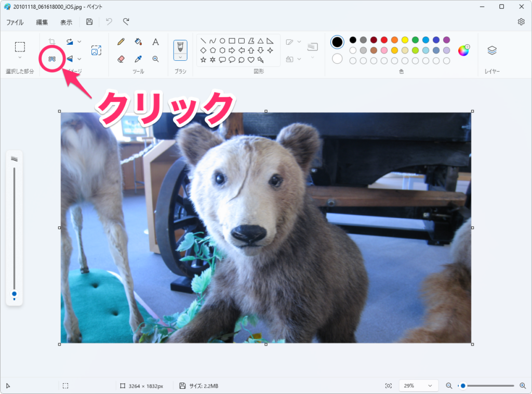Image resolution: width=532 pixels, height=394 pixels.
Task: Toggle fit-to-window view in status bar
Action: coord(388,386)
